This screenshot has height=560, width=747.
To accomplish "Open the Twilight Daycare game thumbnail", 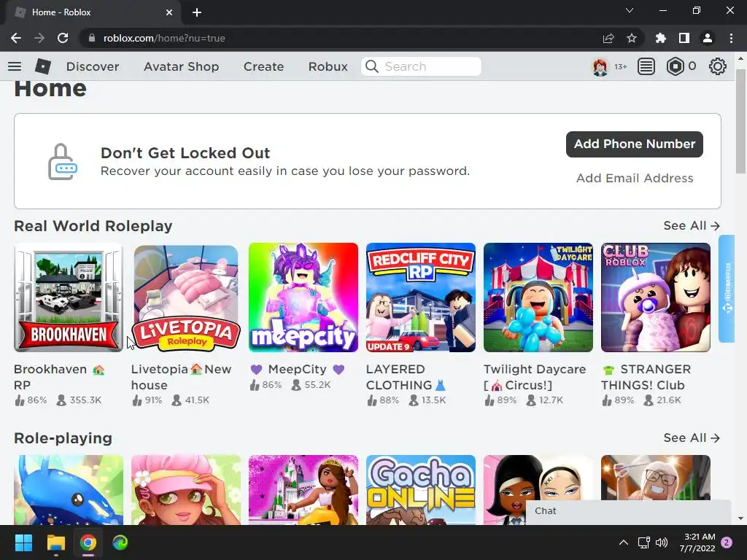I will coord(538,297).
